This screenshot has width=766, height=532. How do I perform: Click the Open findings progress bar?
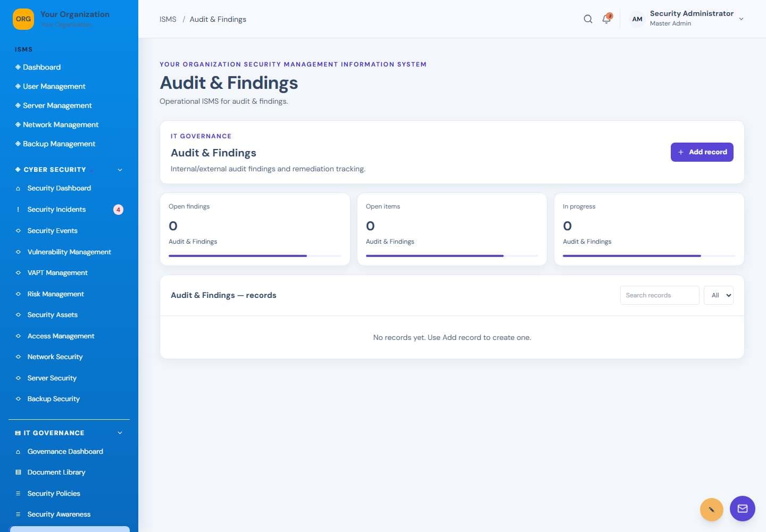(x=255, y=256)
